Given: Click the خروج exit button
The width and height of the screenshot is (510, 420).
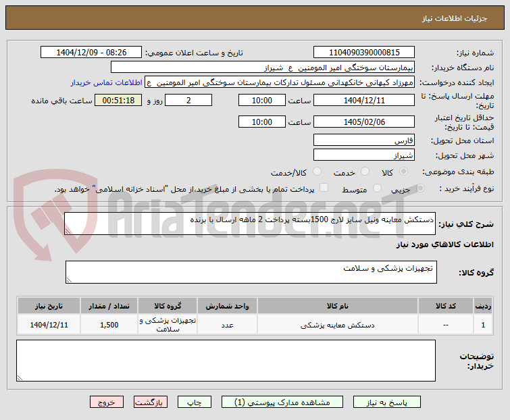Looking at the screenshot, I should point(107,402).
